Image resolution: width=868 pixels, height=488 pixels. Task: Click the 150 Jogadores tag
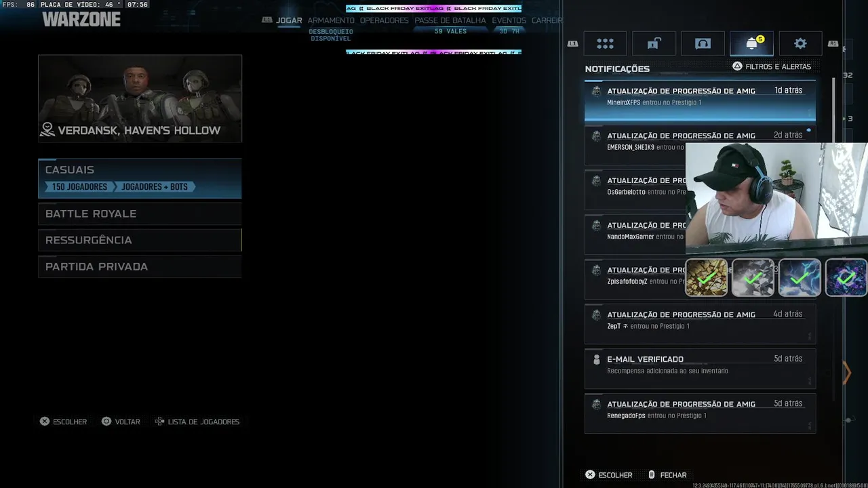79,186
